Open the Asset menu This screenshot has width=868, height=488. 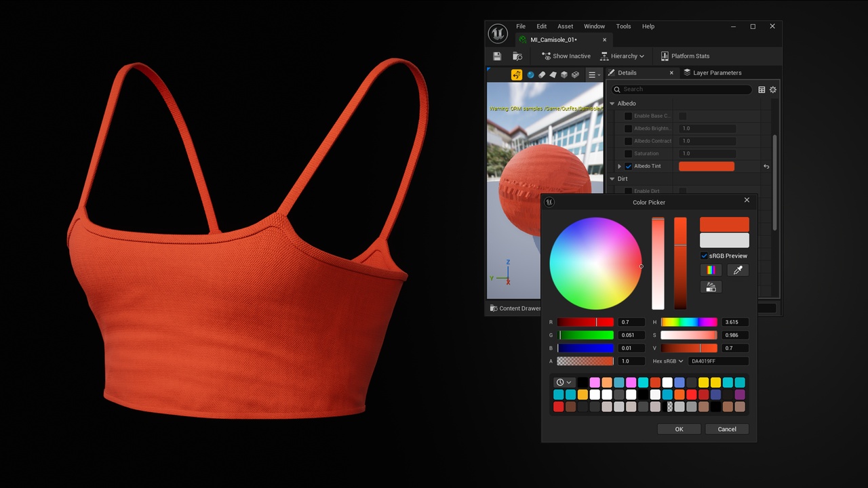tap(566, 26)
